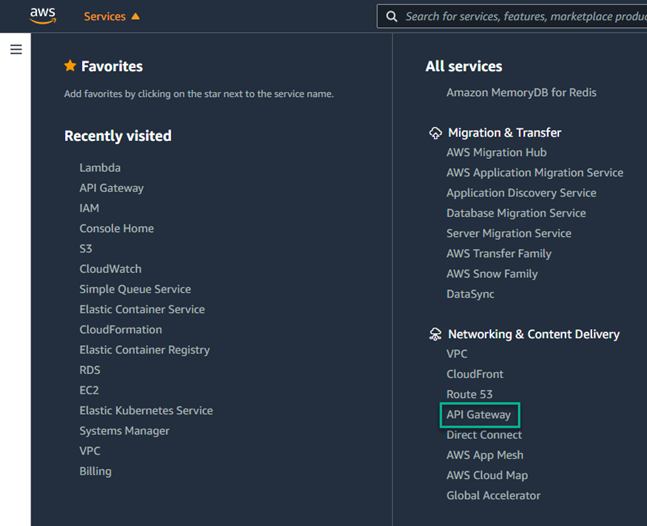Open Global Accelerator service
This screenshot has height=526, width=647.
click(x=493, y=495)
